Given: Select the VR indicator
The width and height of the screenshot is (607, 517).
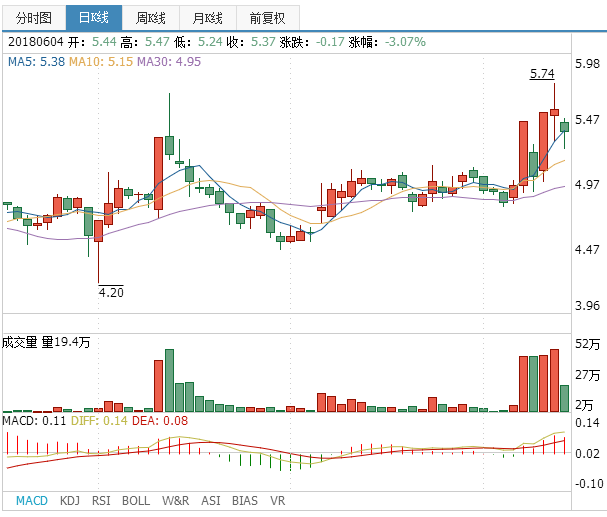Looking at the screenshot, I should (278, 501).
